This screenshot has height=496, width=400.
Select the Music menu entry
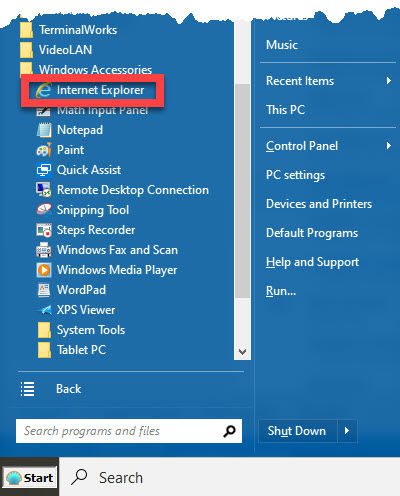tap(282, 45)
